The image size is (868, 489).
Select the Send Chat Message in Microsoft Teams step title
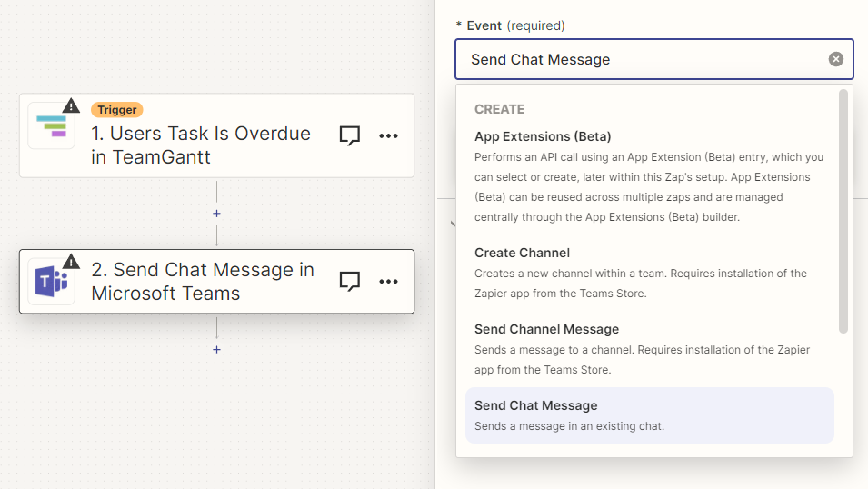coord(203,282)
